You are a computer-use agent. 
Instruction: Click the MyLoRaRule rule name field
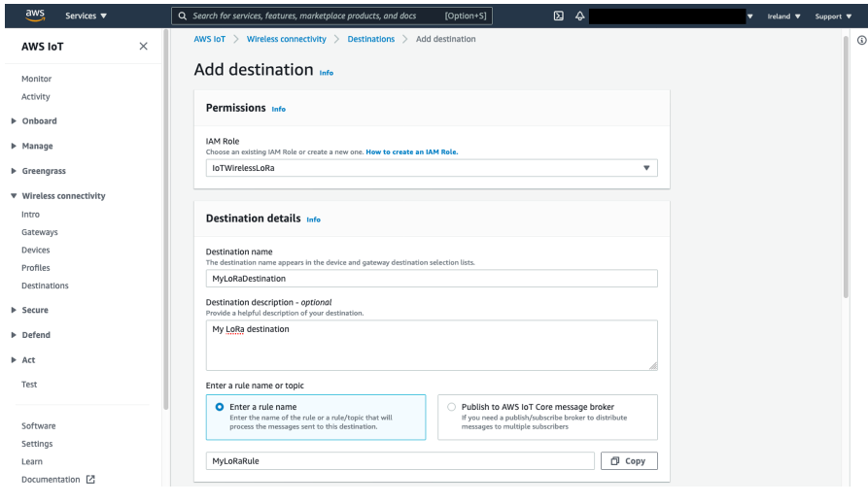[399, 461]
